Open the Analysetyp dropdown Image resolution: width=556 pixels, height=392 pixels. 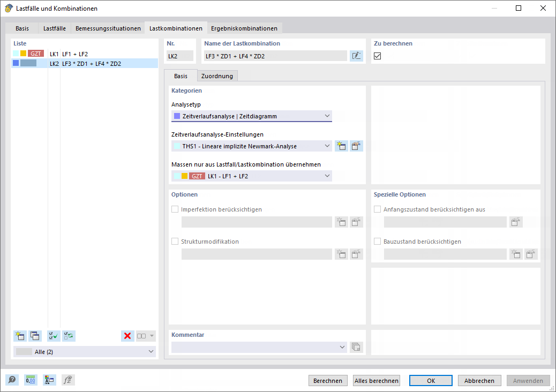pos(251,116)
